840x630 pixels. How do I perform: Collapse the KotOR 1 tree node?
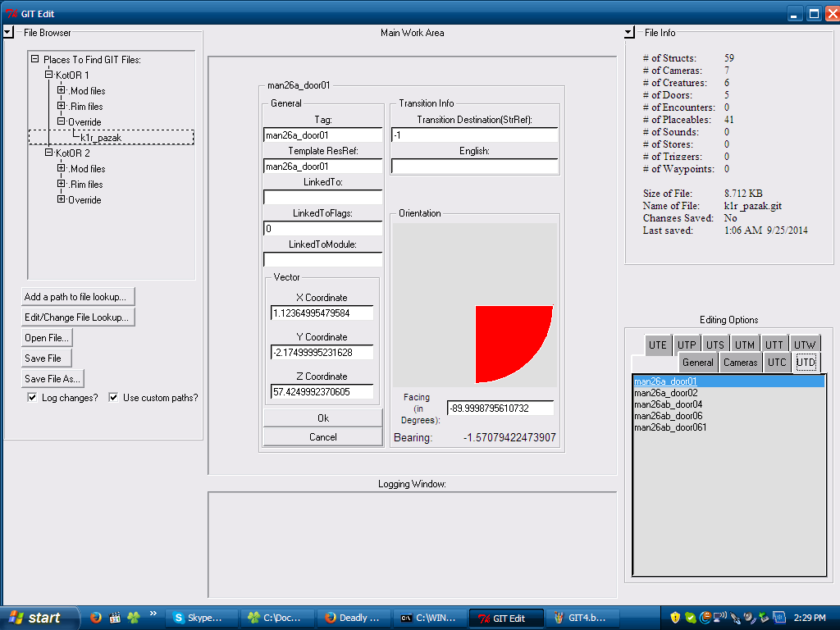pos(48,75)
